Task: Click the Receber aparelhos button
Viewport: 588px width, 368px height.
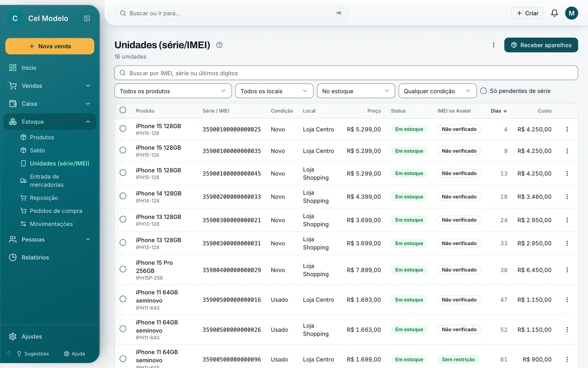Action: pos(541,45)
